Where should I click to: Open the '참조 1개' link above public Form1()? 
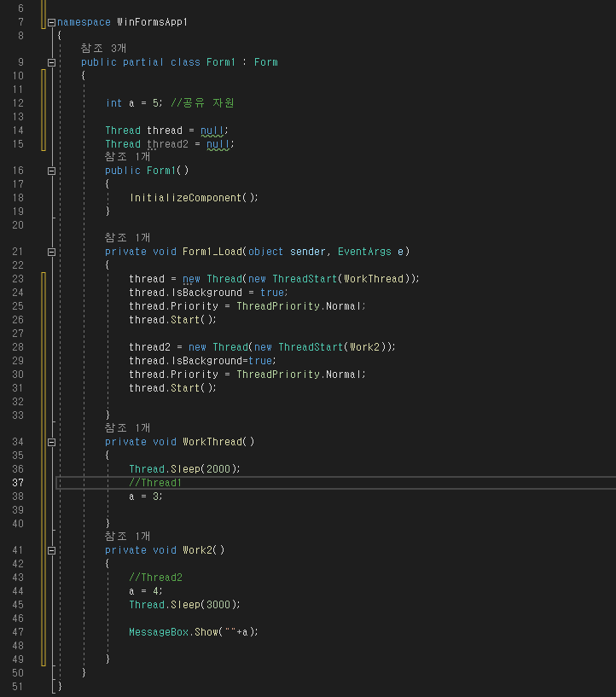[x=128, y=156]
